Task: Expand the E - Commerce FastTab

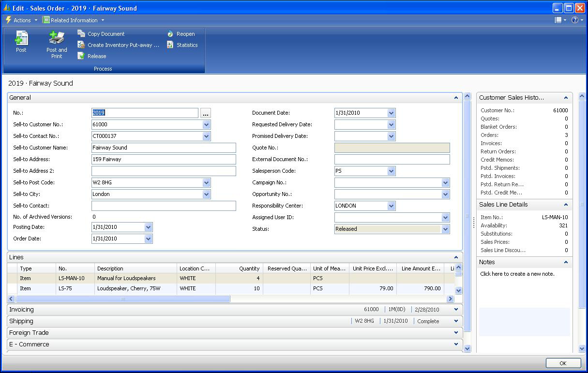Action: point(456,344)
